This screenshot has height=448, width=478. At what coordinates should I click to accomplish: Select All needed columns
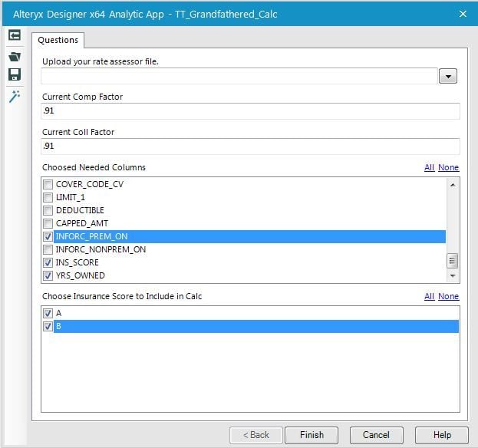429,167
